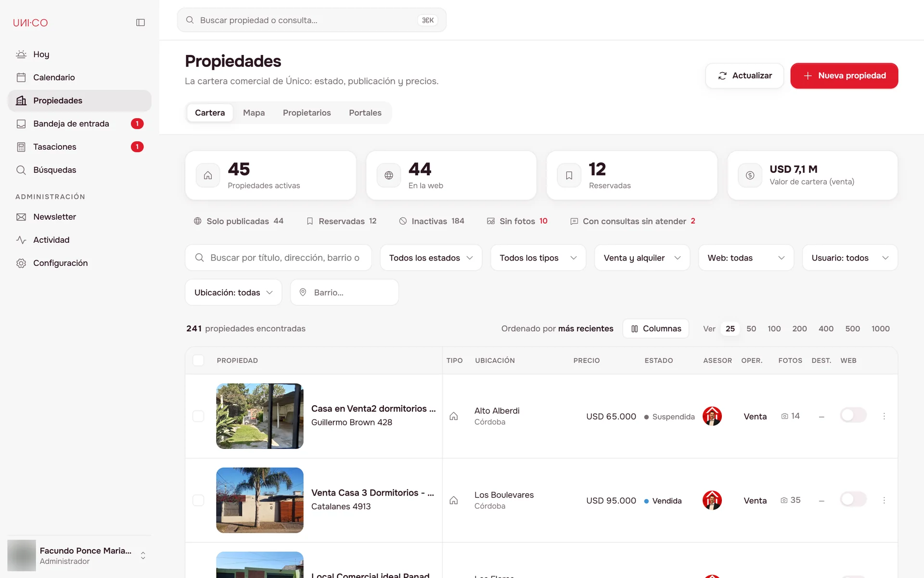Open the Venta y alquiler dropdown
Screen dimensions: 924x578
[x=642, y=258]
